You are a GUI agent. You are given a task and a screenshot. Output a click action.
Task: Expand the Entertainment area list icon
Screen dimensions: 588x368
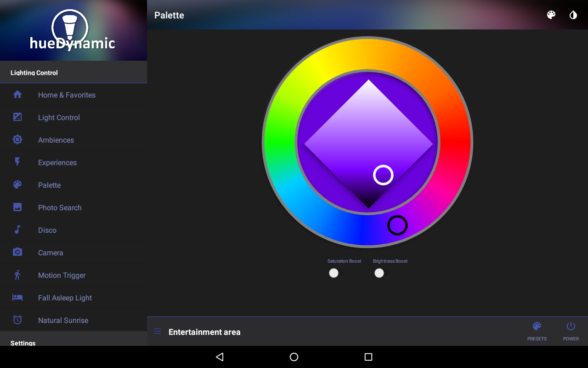click(x=158, y=331)
